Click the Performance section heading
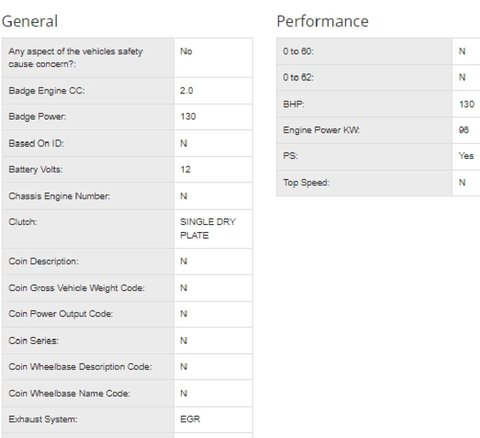 [x=322, y=21]
